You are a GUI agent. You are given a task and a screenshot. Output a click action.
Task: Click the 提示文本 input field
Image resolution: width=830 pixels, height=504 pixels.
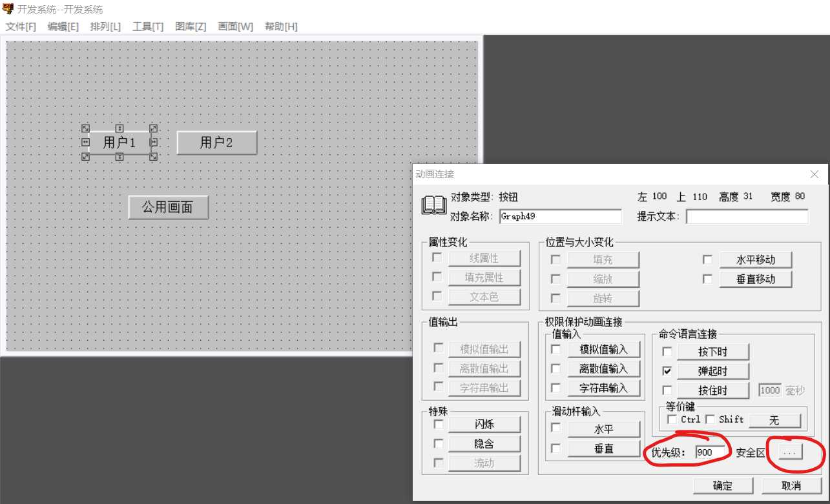click(747, 216)
